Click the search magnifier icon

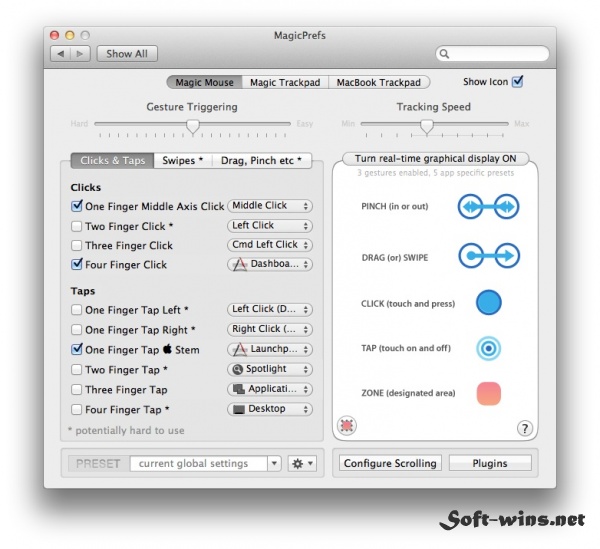pyautogui.click(x=444, y=54)
